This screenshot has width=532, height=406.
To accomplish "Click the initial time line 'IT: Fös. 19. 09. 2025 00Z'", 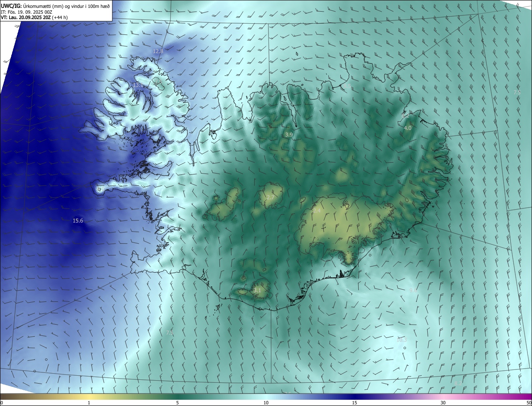I will 27,12.
